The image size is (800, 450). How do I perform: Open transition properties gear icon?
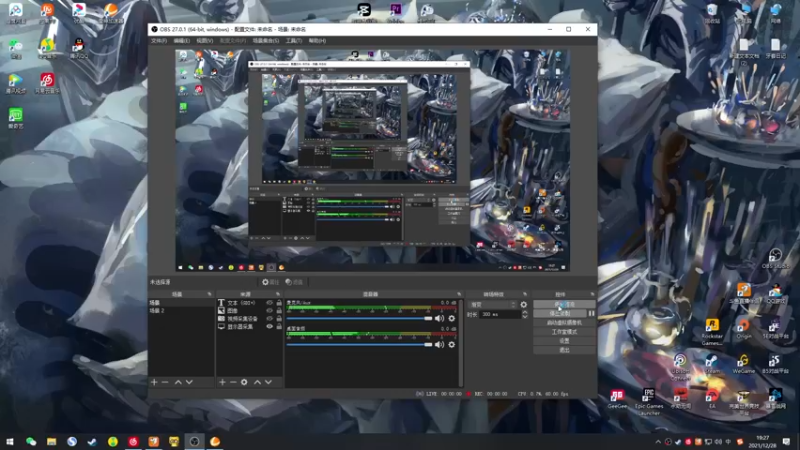(523, 305)
